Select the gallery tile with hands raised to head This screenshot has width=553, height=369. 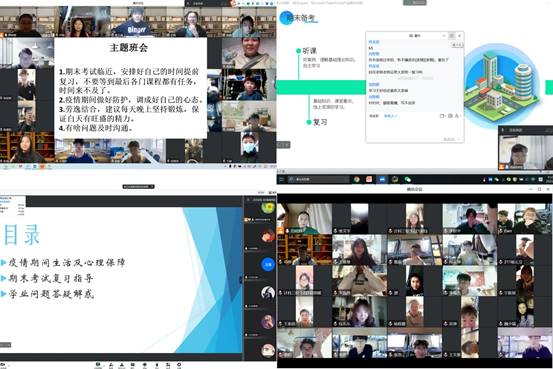[359, 280]
